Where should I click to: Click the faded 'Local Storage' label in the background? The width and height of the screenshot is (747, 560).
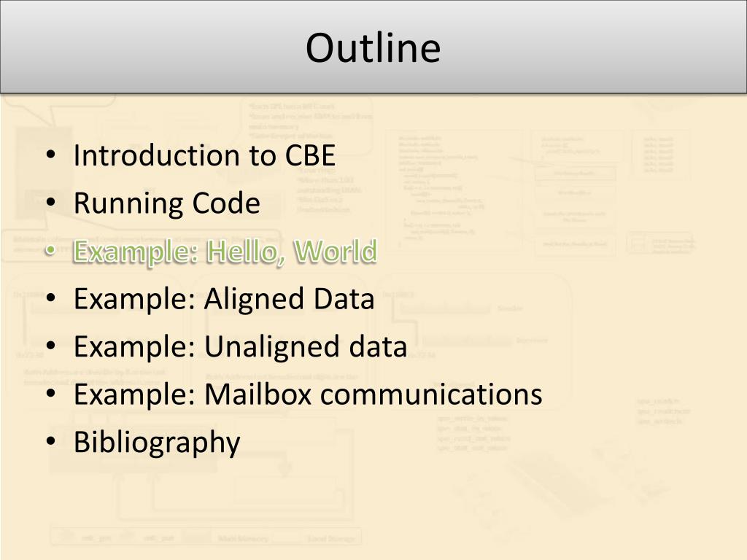331,539
